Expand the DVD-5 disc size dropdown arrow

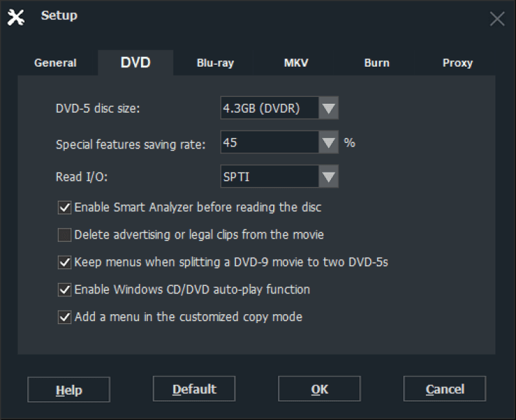tap(329, 108)
